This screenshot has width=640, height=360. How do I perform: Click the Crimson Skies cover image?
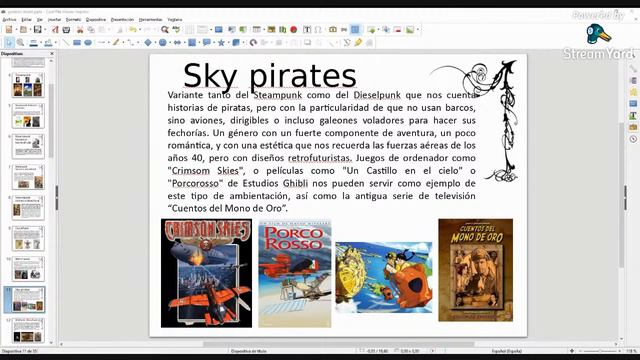tap(207, 273)
